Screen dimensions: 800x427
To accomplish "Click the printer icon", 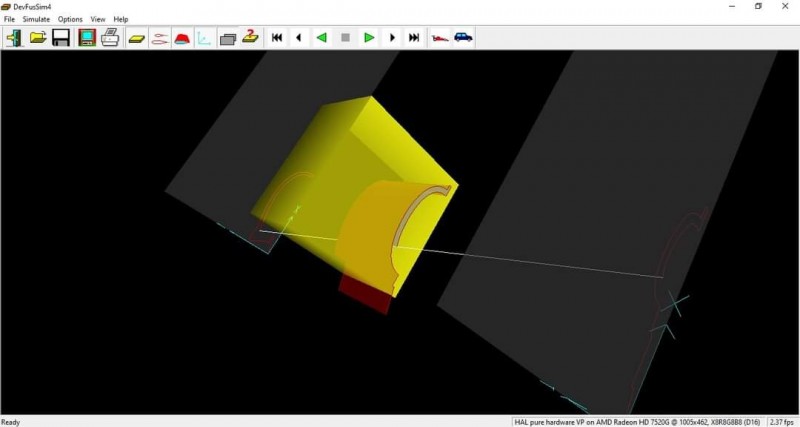I will point(110,38).
